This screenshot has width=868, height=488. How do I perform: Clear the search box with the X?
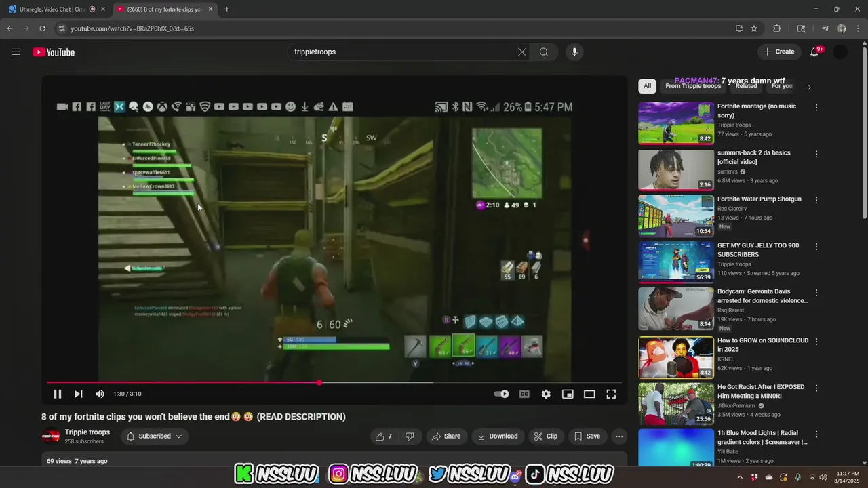coord(522,52)
